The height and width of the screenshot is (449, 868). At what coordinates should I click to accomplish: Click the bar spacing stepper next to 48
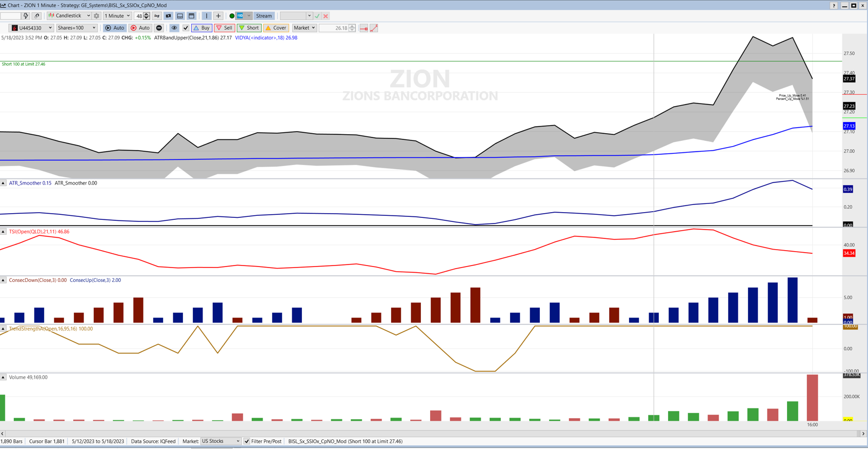tap(147, 16)
